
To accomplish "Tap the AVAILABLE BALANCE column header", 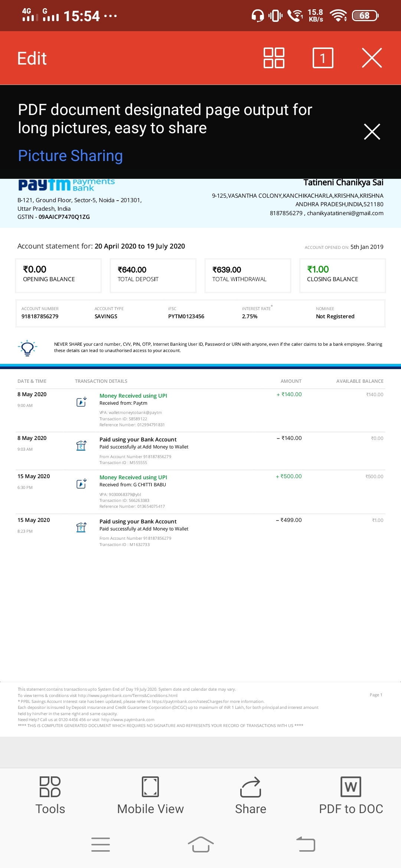I will point(360,381).
